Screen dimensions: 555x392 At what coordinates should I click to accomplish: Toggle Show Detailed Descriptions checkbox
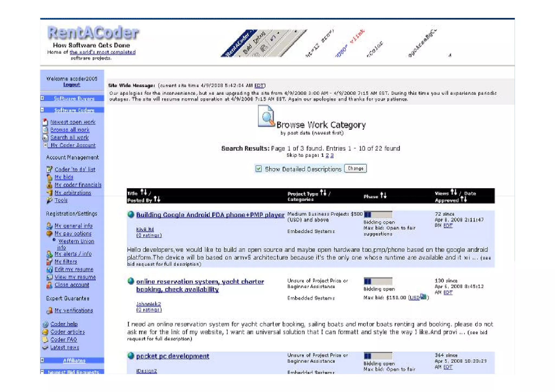259,169
